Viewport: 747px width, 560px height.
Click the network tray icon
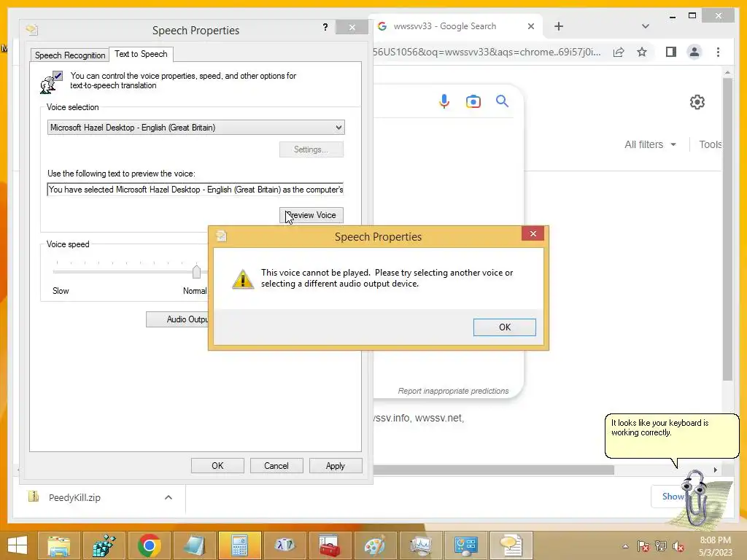pos(661,546)
